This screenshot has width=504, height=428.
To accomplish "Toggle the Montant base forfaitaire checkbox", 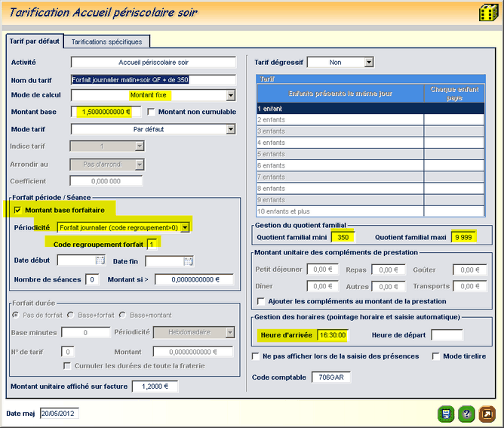I will pyautogui.click(x=17, y=210).
